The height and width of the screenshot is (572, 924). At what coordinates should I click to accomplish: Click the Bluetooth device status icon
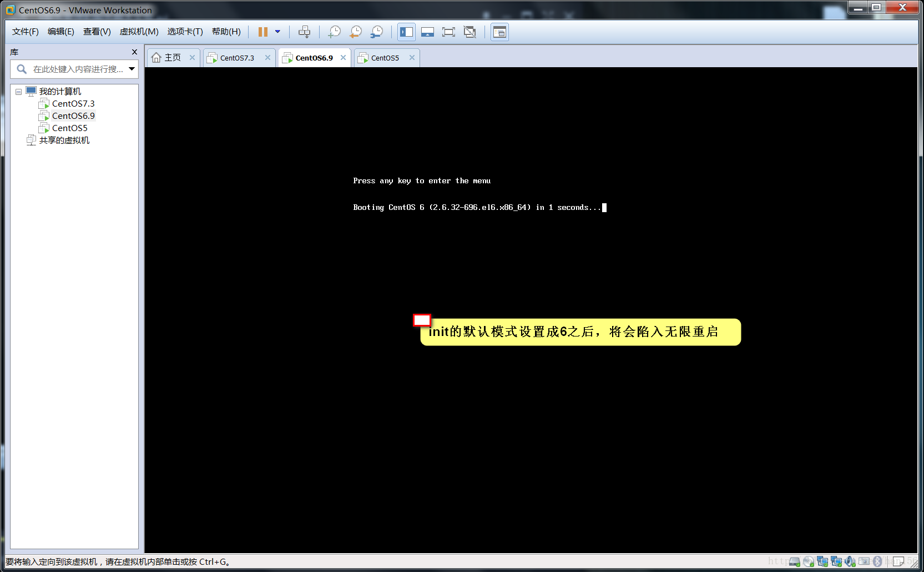(877, 561)
